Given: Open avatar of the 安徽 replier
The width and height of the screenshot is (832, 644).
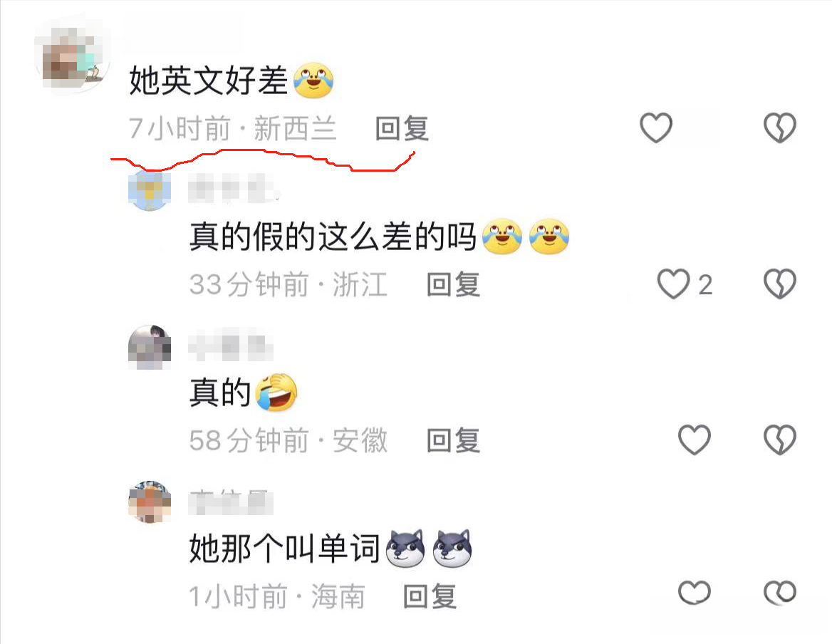Looking at the screenshot, I should (150, 347).
